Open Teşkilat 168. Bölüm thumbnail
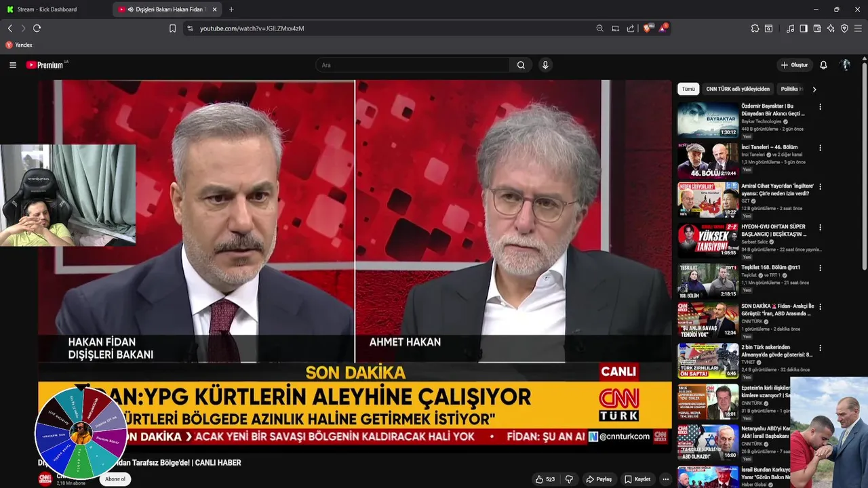 pyautogui.click(x=708, y=281)
